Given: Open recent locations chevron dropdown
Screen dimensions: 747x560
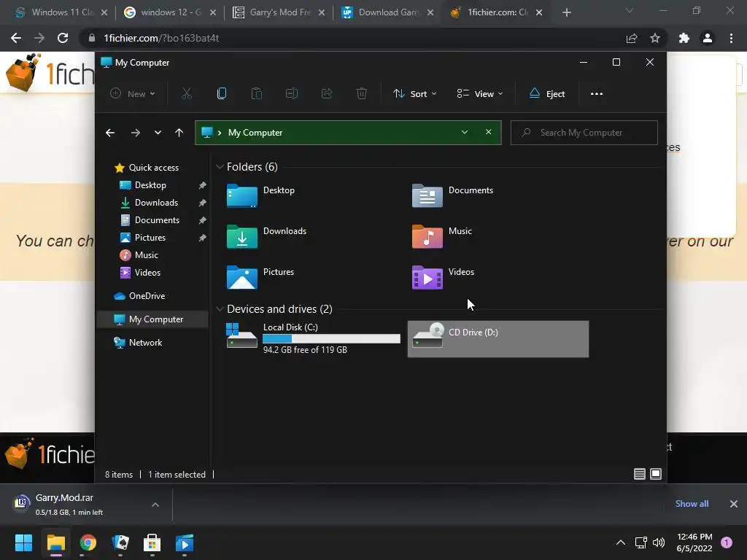Looking at the screenshot, I should pyautogui.click(x=158, y=133).
